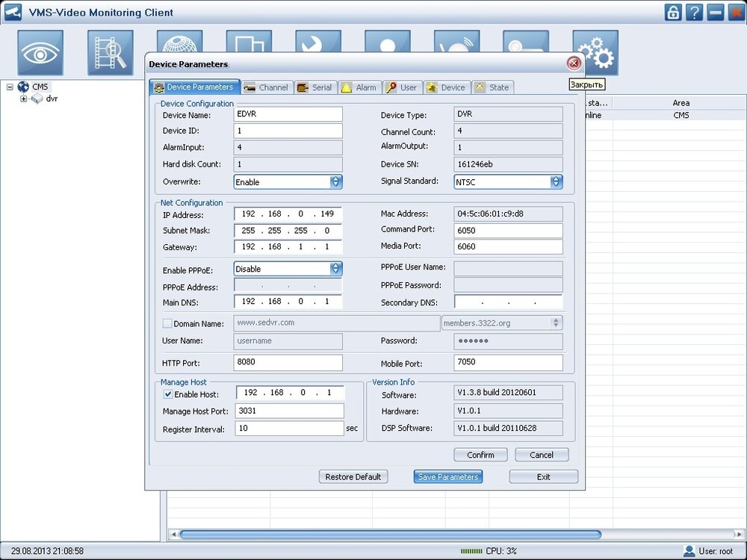This screenshot has width=747, height=560.
Task: Click the Restore Default button
Action: [353, 476]
